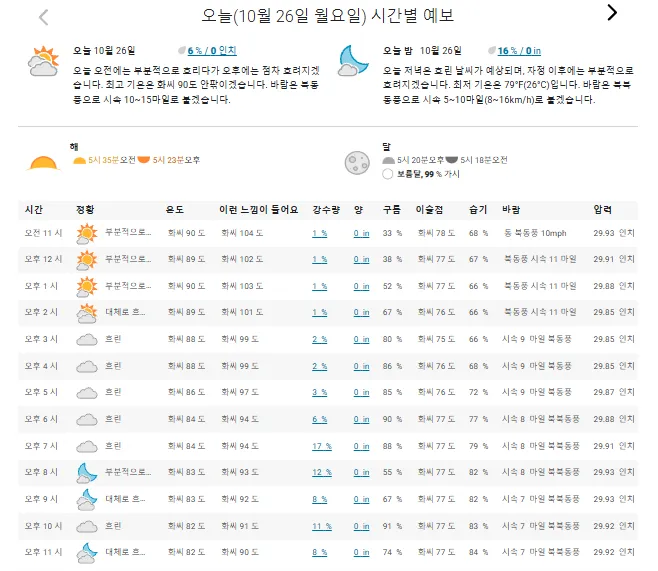Viewport: 658px width, 571px height.
Task: Click the moonrise icon before 5시 20분
Action: [389, 160]
